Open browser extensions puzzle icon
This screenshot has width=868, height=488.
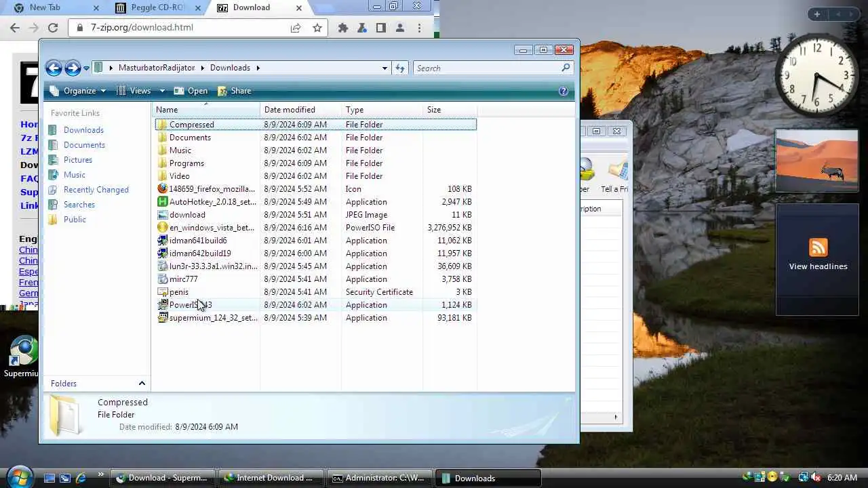tap(343, 28)
